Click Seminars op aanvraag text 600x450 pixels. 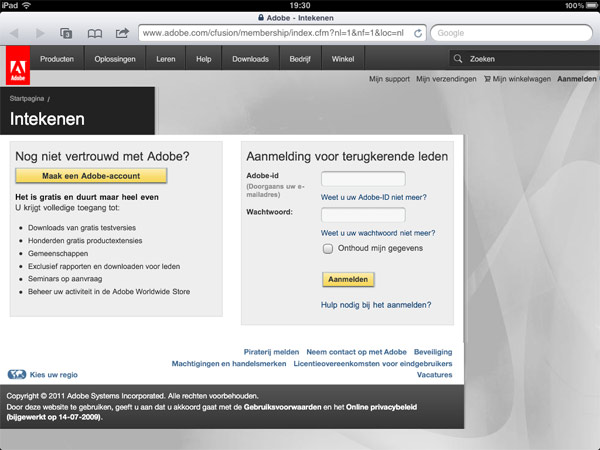click(65, 279)
